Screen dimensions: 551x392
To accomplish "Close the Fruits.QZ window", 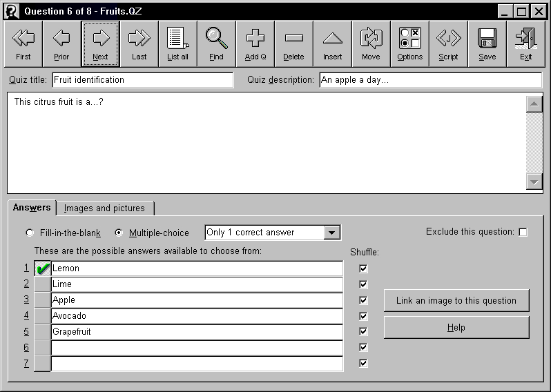I will click(539, 11).
